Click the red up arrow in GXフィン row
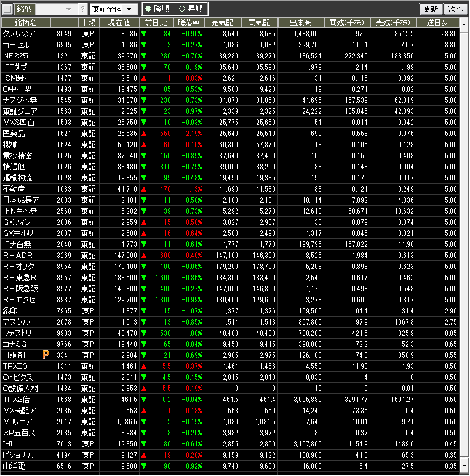The height and width of the screenshot is (476, 470). pyautogui.click(x=144, y=222)
